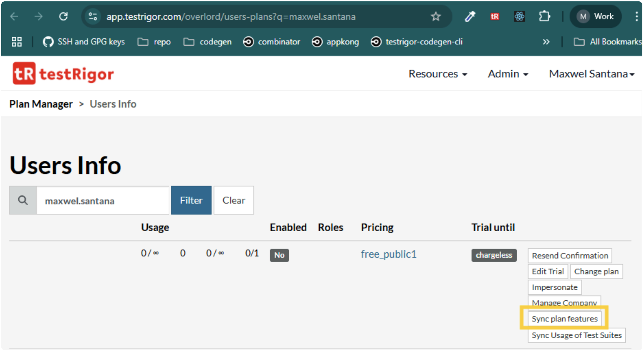644x351 pixels.
Task: Show the hidden bookmarks overflow chevron
Action: pos(546,42)
